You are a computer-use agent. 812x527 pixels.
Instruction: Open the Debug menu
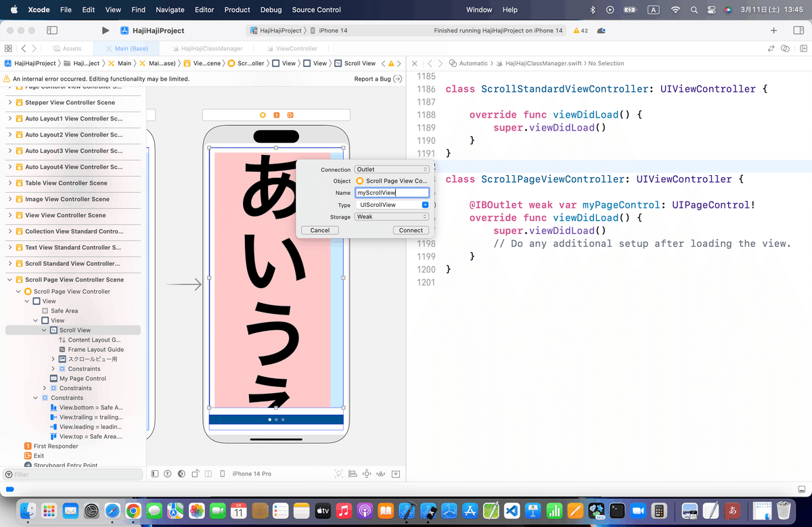271,10
